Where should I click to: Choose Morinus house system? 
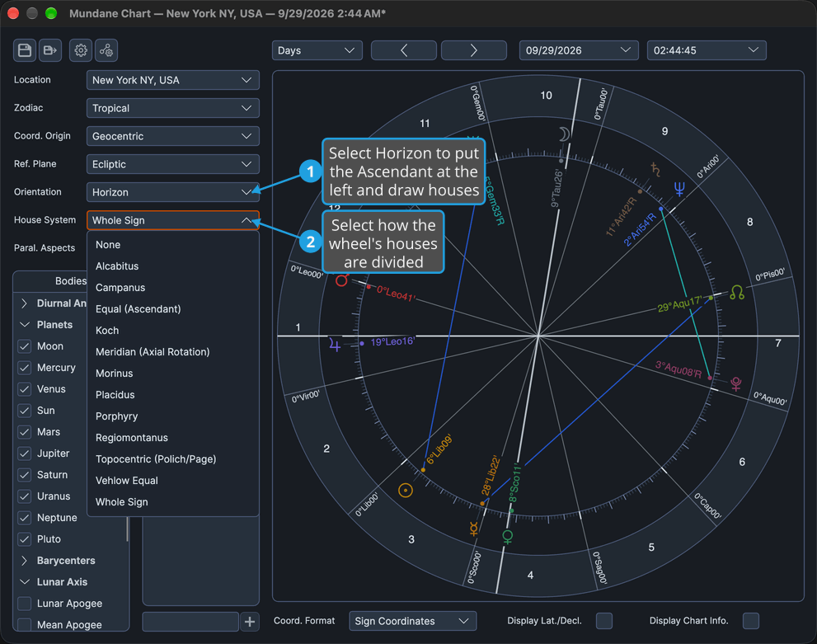tap(173, 374)
